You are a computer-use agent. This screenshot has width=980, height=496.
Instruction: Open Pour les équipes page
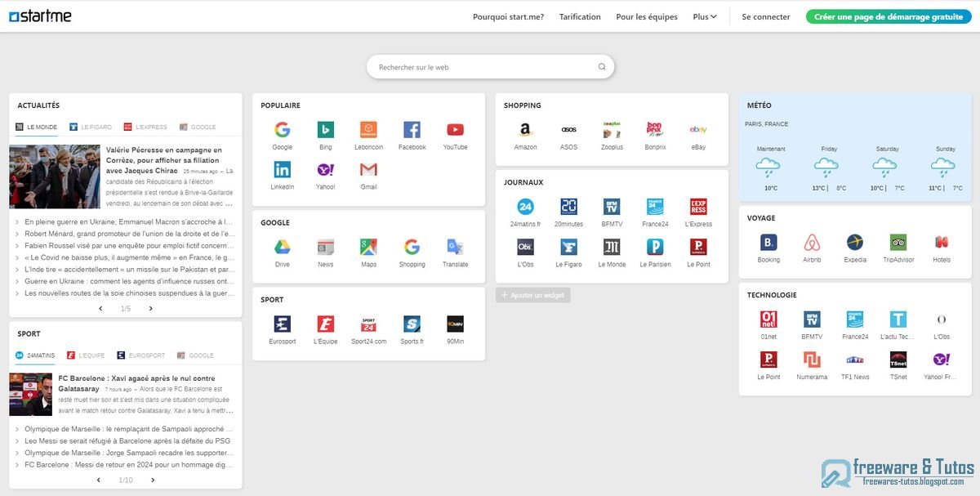[x=647, y=16]
